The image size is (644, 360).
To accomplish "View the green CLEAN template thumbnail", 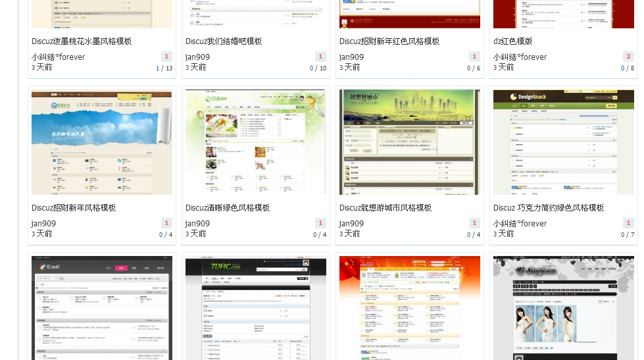I will click(256, 142).
